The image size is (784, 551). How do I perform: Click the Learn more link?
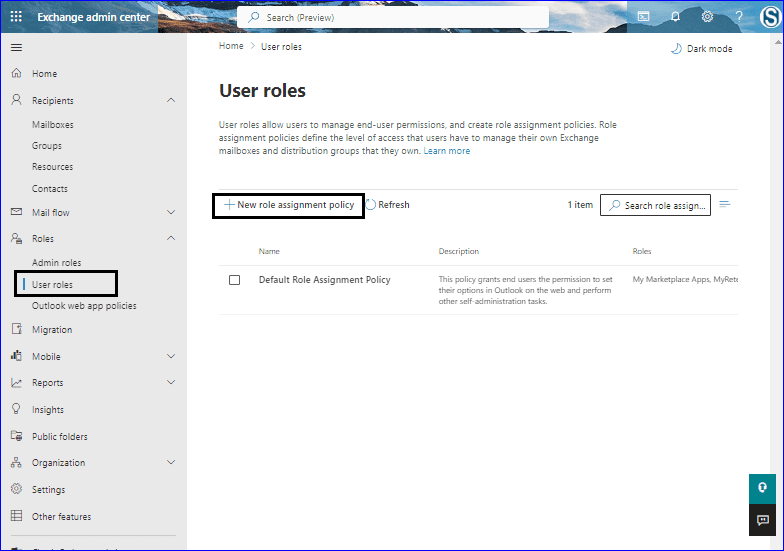coord(446,151)
